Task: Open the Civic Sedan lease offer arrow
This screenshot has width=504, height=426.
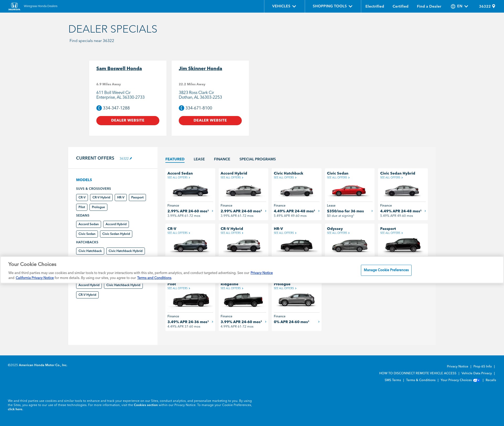Action: (x=372, y=211)
